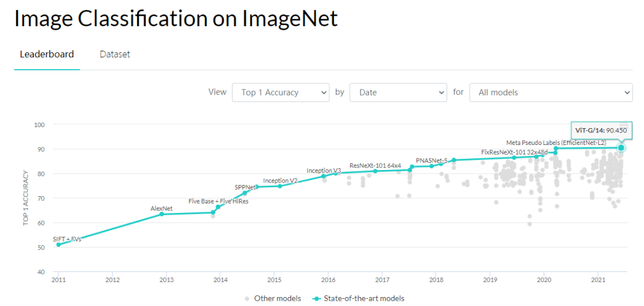644x306 pixels.
Task: Click the Inception V3 data point
Action: point(324,176)
